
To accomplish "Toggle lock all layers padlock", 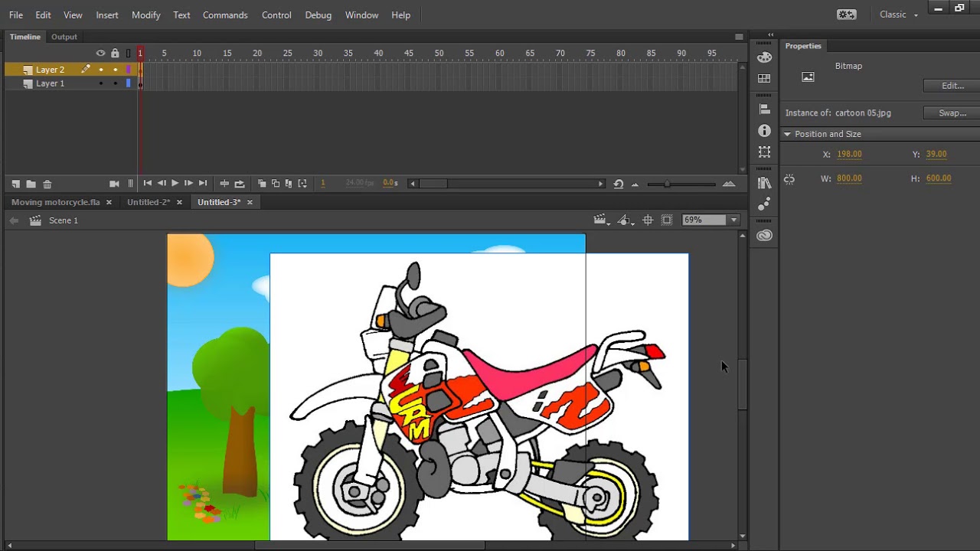I will (115, 53).
